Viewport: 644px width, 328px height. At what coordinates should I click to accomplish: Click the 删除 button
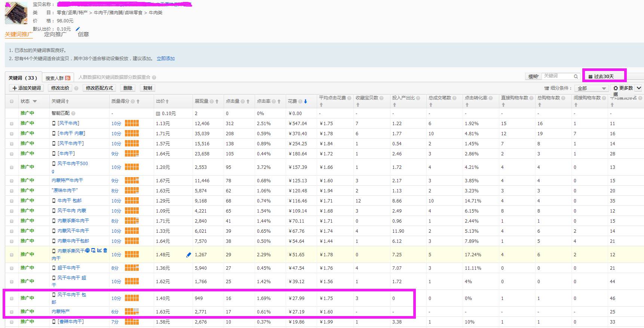128,88
